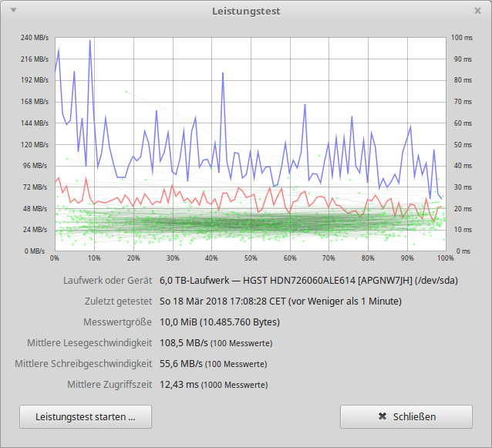
Task: Start the benchmark with Leistungstest starten
Action: coord(86,416)
